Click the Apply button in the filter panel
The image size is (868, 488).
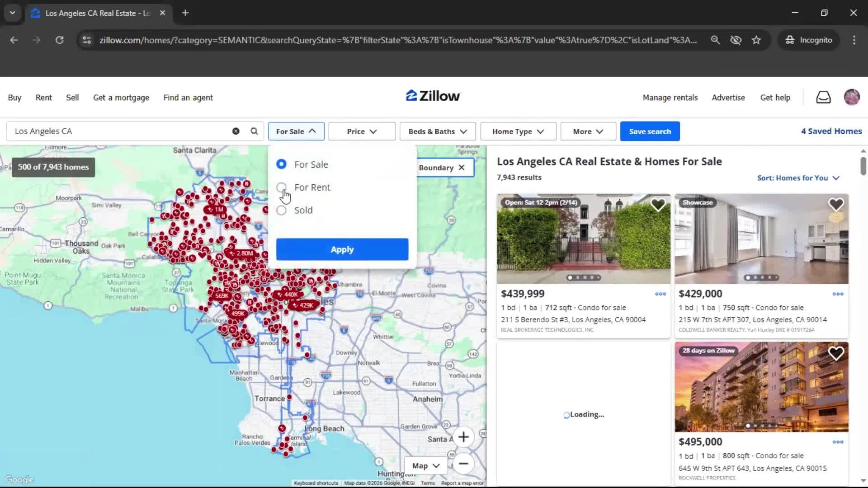[342, 249]
